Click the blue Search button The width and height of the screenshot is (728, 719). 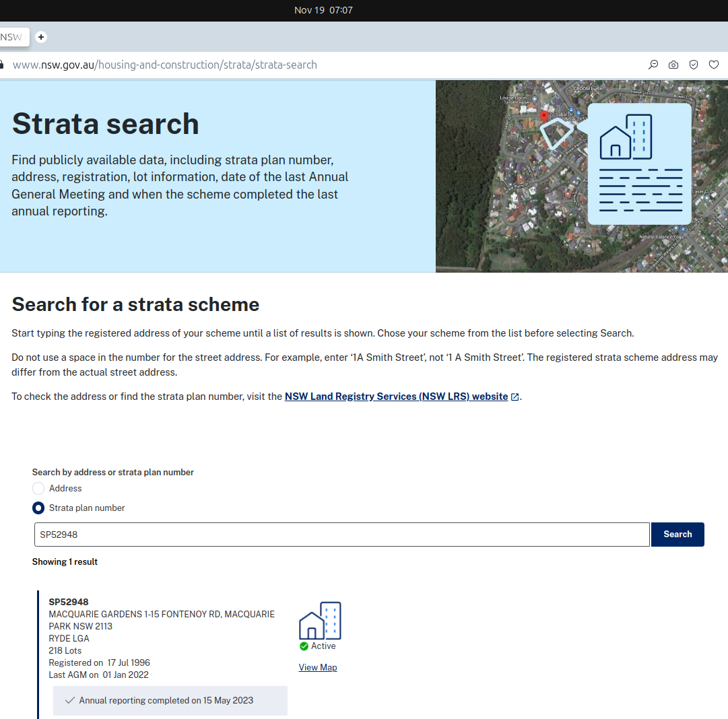[x=677, y=535]
